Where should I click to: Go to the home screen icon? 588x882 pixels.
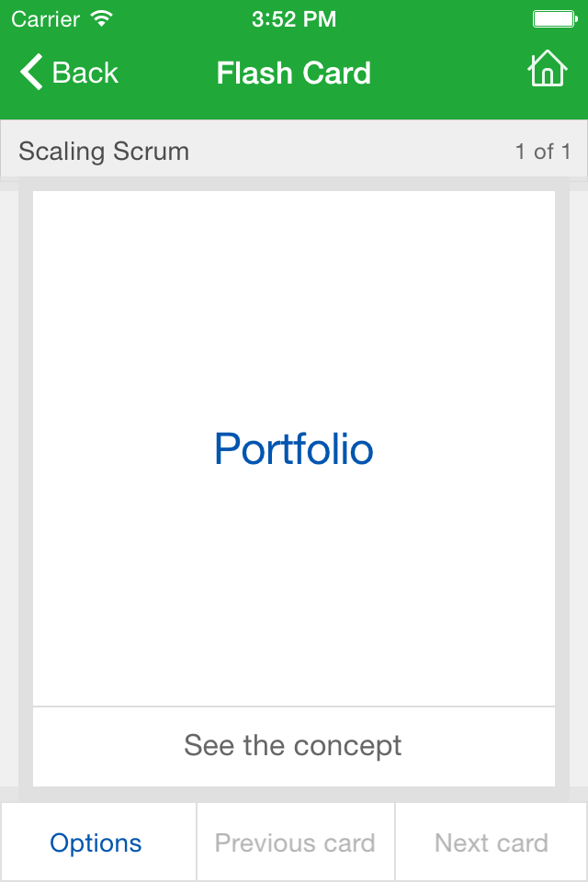tap(547, 70)
